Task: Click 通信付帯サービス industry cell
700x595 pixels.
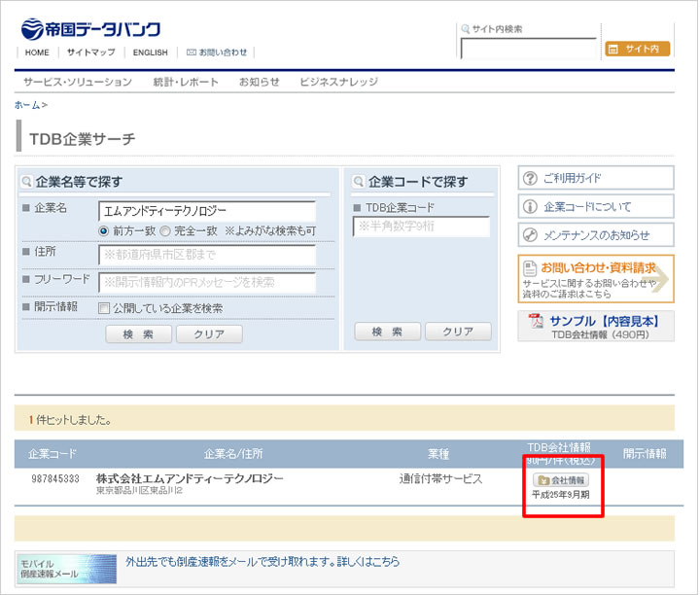Action: click(440, 479)
